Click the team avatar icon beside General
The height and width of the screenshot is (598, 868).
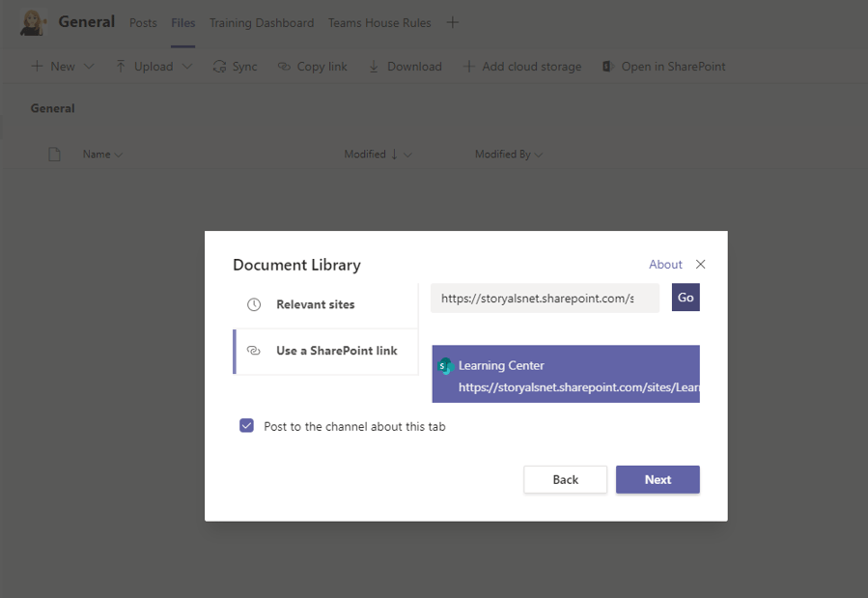[x=33, y=22]
